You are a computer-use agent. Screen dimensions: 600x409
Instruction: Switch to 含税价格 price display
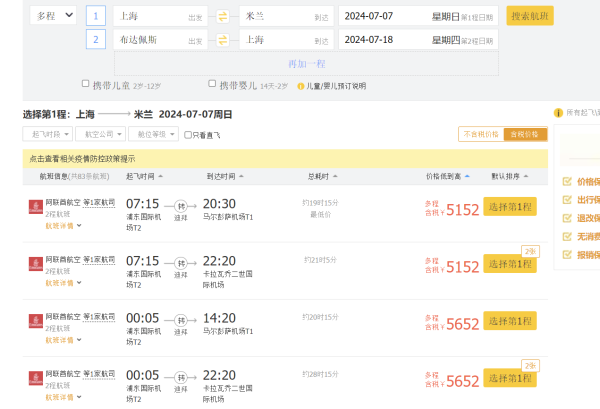(x=525, y=134)
